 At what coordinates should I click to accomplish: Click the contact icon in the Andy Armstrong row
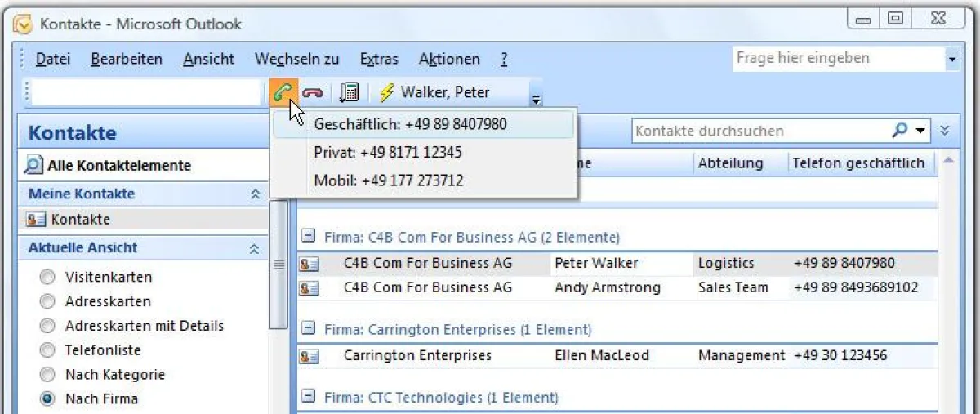tap(309, 287)
